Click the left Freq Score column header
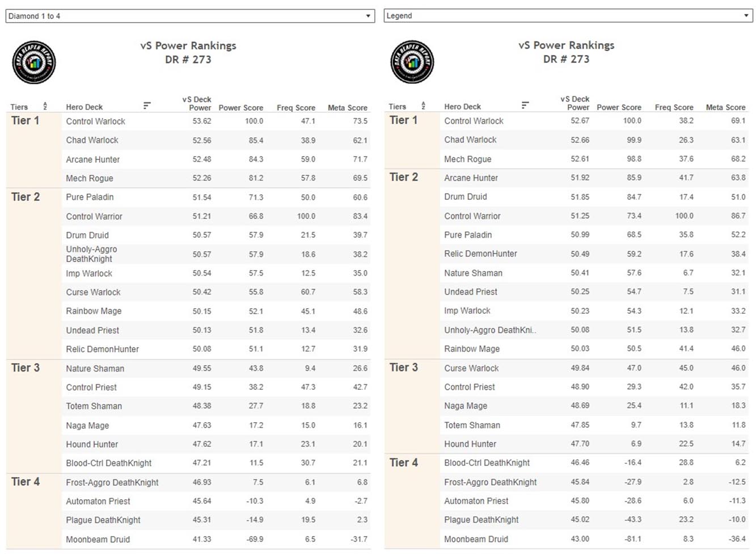This screenshot has height=556, width=756. [x=296, y=107]
